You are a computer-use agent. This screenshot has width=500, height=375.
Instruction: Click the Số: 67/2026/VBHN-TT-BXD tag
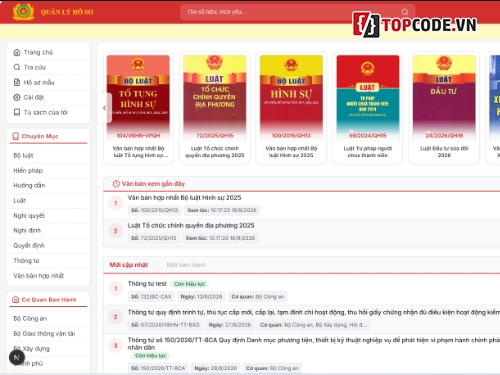click(165, 325)
